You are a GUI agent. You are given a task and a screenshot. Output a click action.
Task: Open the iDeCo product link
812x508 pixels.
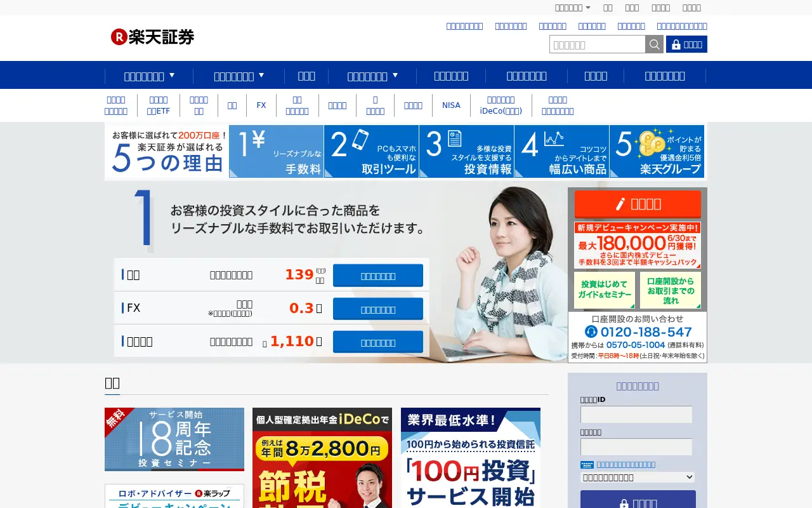[x=501, y=105]
